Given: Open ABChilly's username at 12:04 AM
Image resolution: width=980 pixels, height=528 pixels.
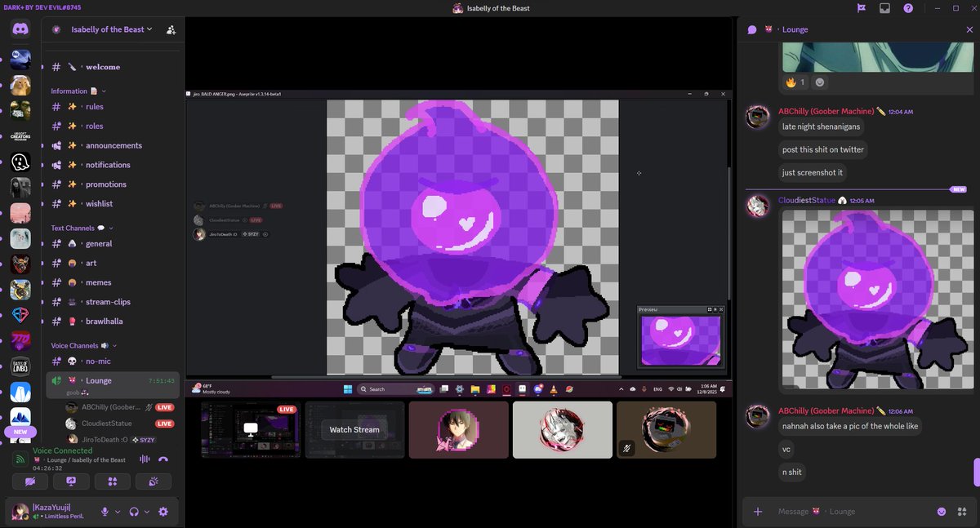Looking at the screenshot, I should (x=826, y=111).
